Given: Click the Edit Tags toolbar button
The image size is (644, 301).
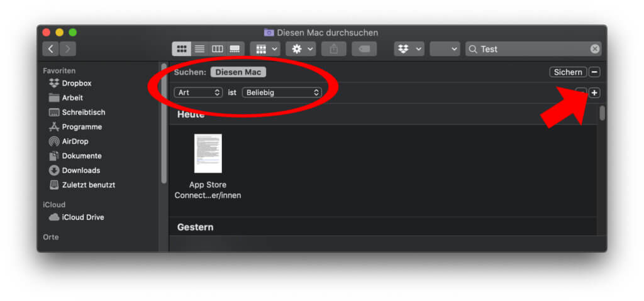Looking at the screenshot, I should point(364,49).
